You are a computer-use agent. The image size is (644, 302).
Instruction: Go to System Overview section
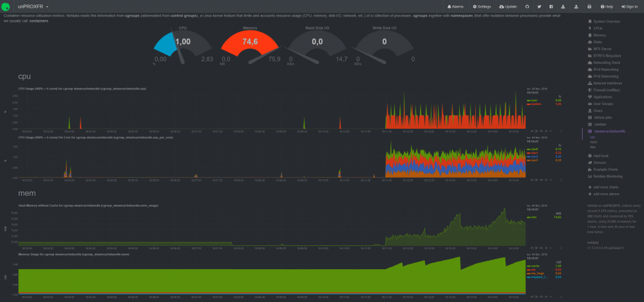[x=604, y=21]
